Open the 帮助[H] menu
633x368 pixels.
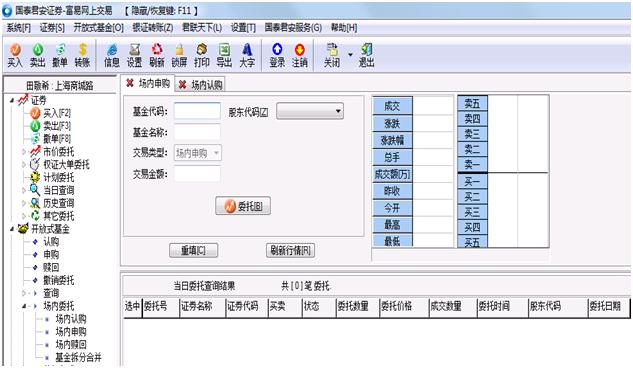(x=344, y=28)
